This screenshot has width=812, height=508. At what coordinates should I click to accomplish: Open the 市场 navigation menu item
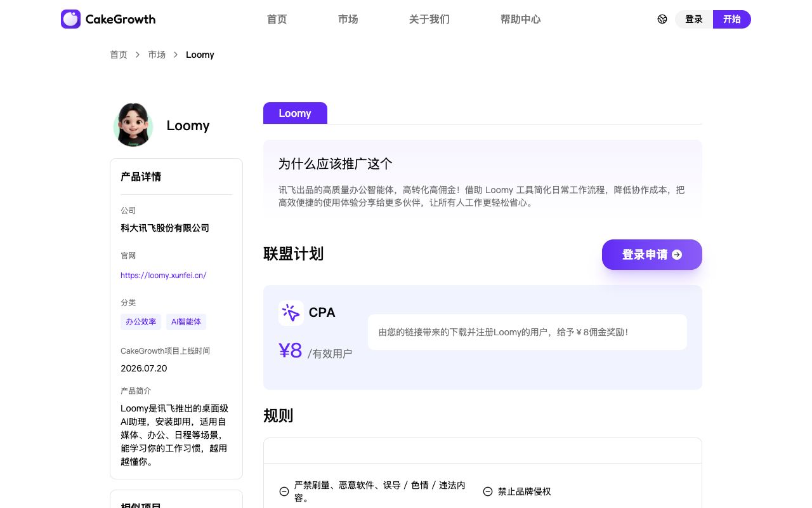point(348,19)
